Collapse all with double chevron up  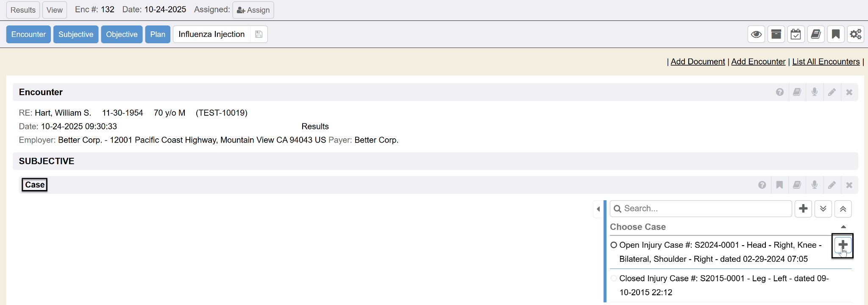click(x=843, y=209)
